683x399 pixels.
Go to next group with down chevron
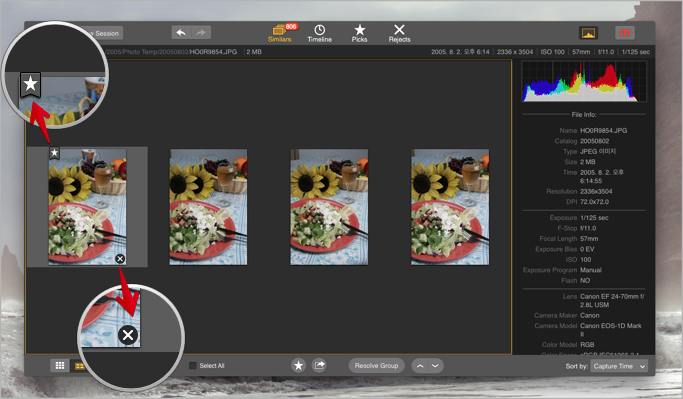[435, 365]
